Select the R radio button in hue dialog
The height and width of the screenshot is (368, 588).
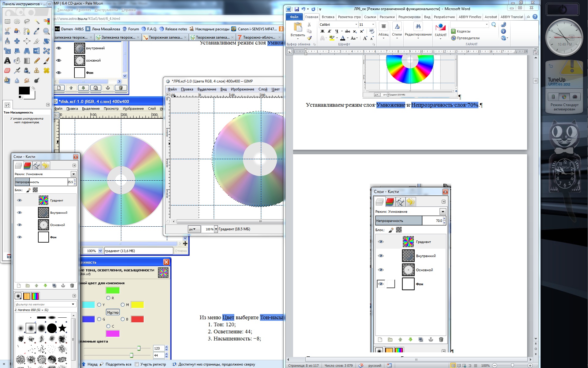[108, 298]
